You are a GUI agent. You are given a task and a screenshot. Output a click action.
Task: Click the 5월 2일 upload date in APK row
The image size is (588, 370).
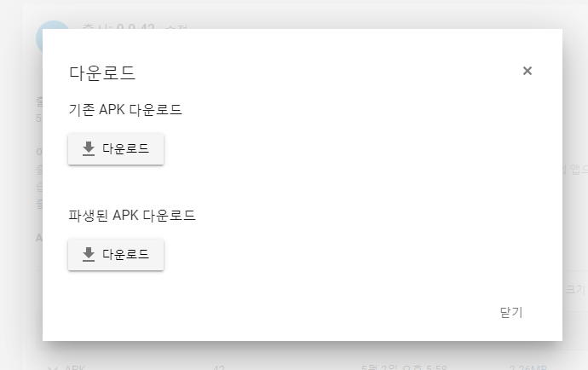point(404,367)
